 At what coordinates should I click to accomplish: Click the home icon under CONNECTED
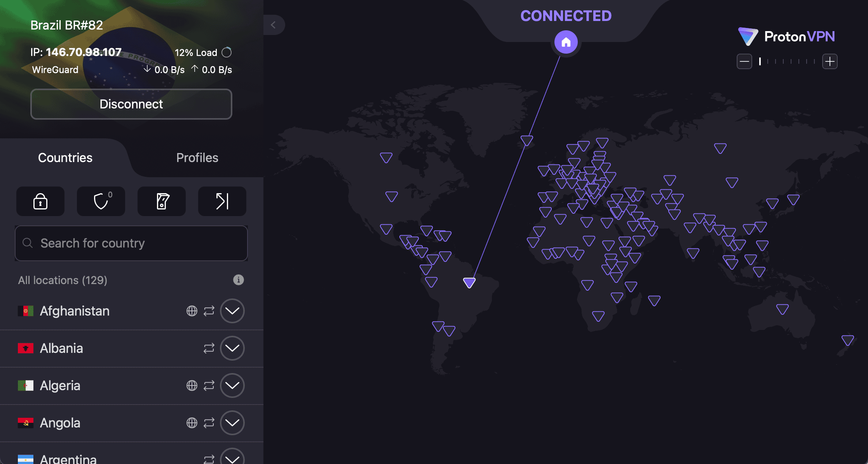pos(566,42)
